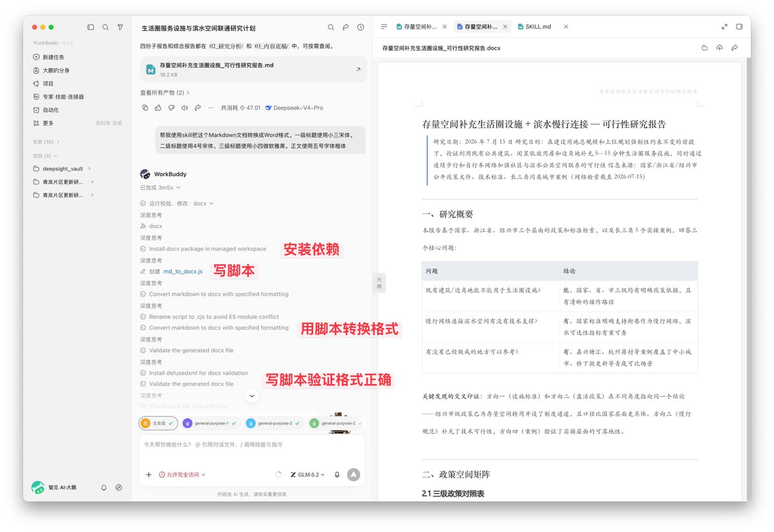This screenshot has height=532, width=774.
Task: Click the plus attach icon in the input box
Action: coord(149,475)
